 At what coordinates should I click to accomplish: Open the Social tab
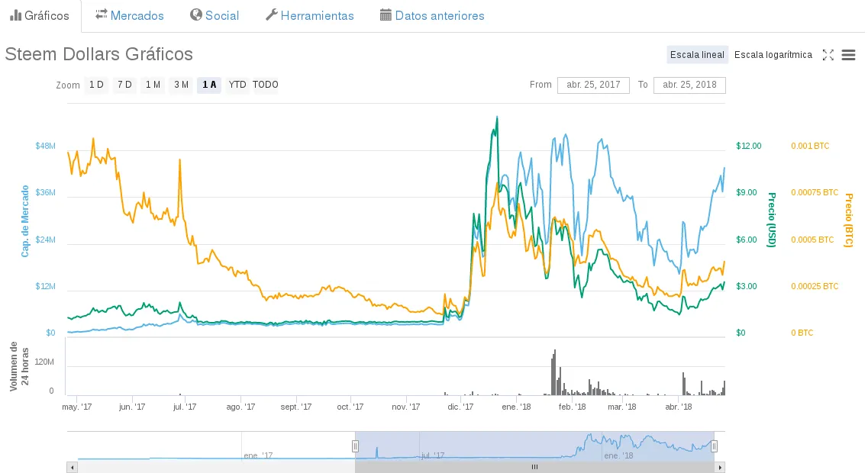[215, 15]
